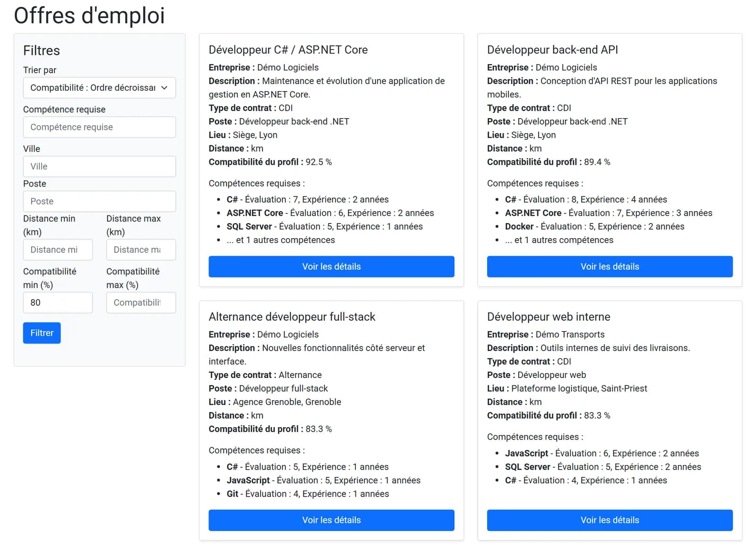
Task: Click the Plateforme logistique, Saint-Priest location
Action: point(579,388)
